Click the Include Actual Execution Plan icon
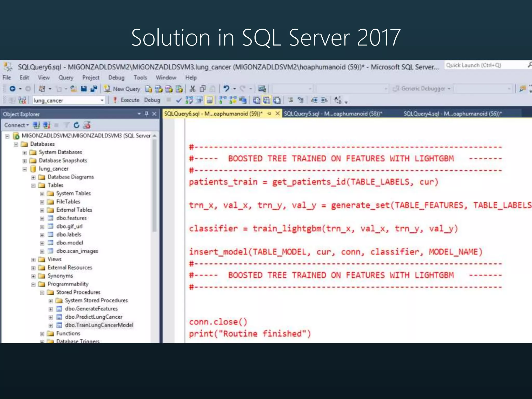This screenshot has height=399, width=532. pyautogui.click(x=223, y=100)
